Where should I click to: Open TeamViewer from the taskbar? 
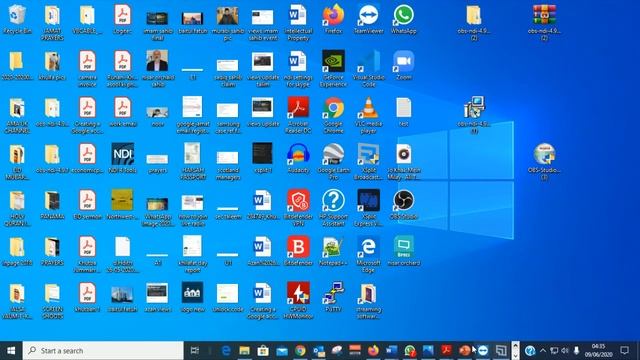483,351
